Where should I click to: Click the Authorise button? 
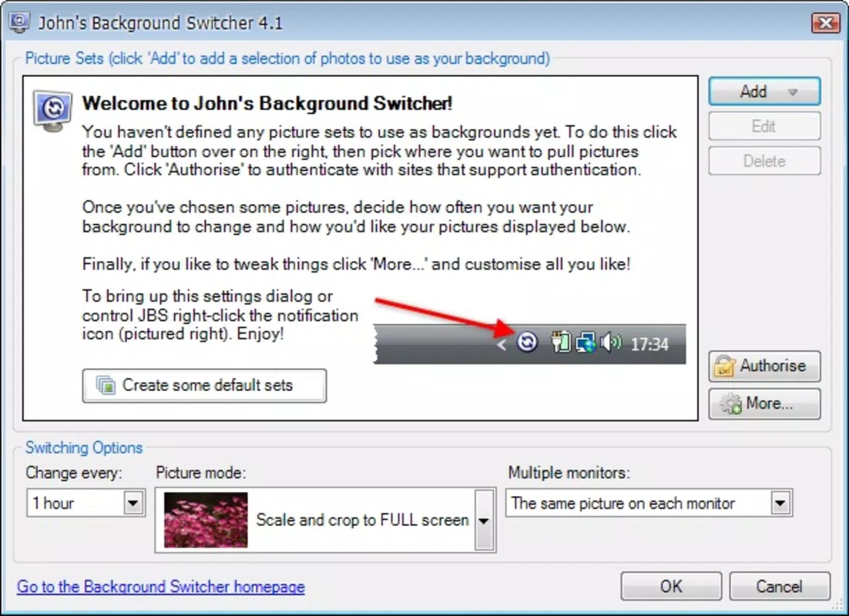coord(764,366)
